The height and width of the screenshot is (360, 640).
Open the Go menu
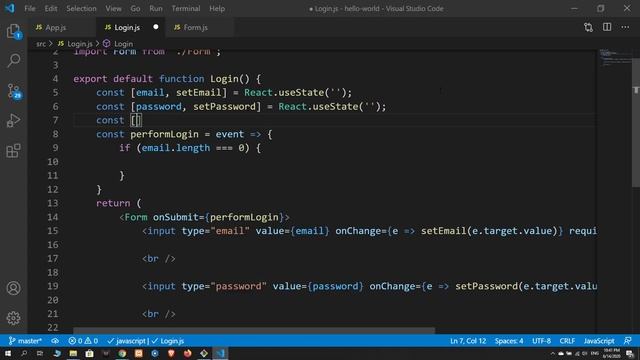[135, 8]
